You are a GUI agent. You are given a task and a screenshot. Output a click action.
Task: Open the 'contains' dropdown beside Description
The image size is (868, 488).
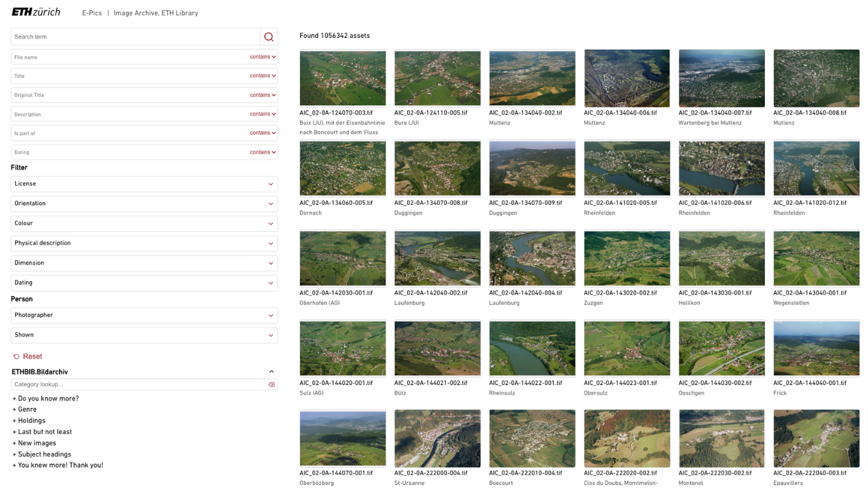[262, 114]
